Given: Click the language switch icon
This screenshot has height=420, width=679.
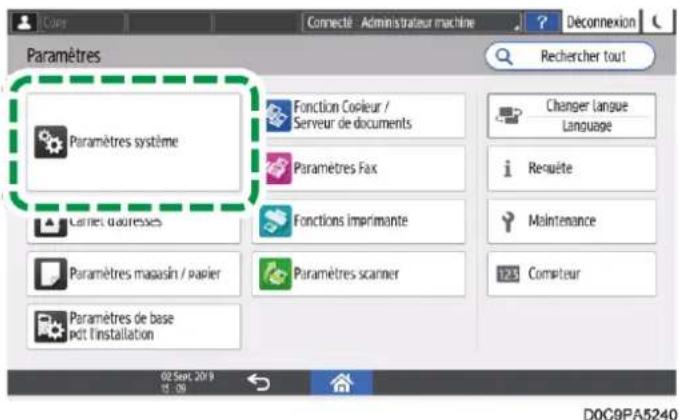Looking at the screenshot, I should (508, 116).
